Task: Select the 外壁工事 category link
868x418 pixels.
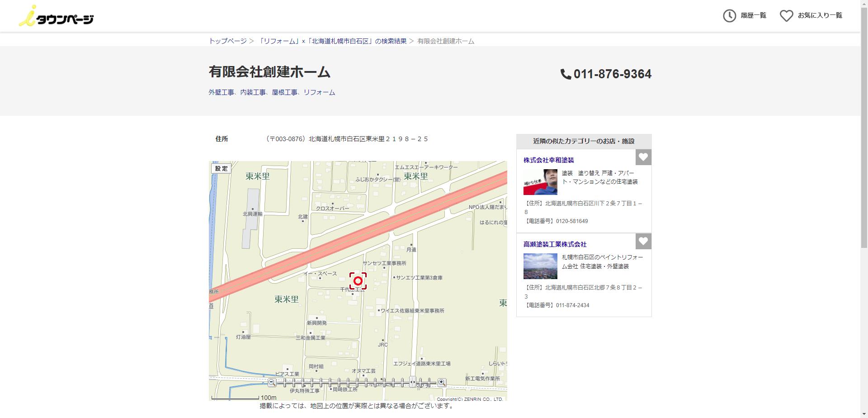Action: click(221, 92)
